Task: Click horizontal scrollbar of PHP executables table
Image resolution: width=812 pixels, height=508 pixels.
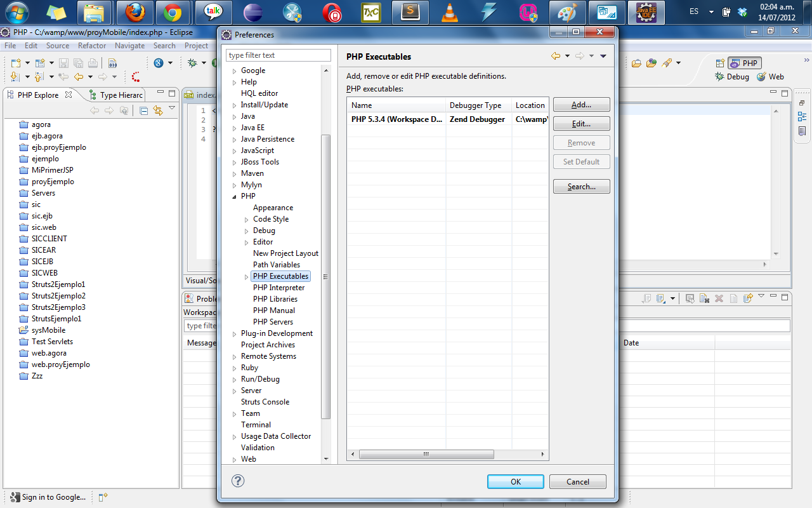Action: 426,455
